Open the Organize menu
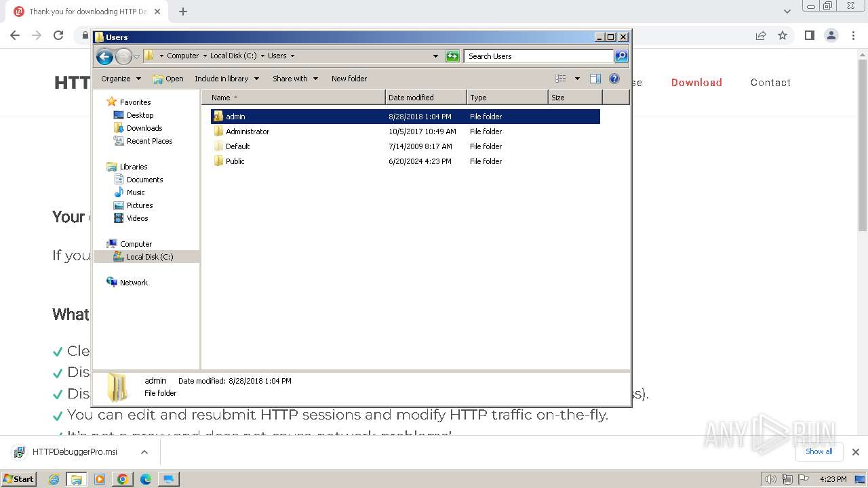The width and height of the screenshot is (868, 488). pyautogui.click(x=121, y=79)
